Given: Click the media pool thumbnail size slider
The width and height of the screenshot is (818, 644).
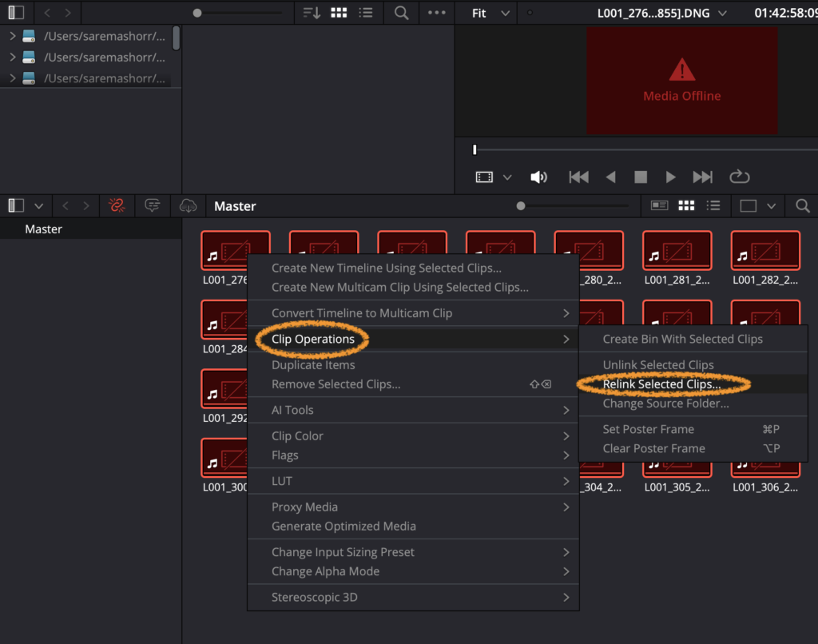Looking at the screenshot, I should 521,206.
